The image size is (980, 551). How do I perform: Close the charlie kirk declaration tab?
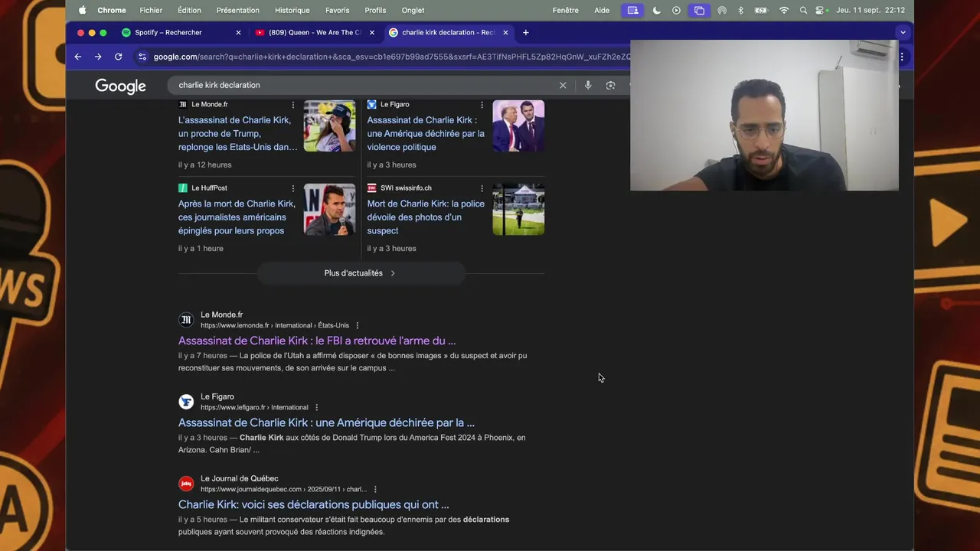click(505, 32)
